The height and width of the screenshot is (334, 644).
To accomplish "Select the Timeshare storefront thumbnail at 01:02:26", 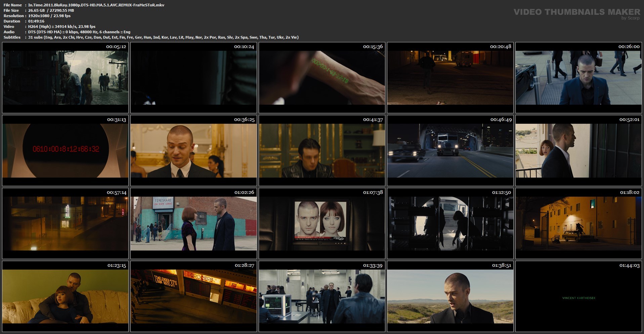I will point(194,223).
